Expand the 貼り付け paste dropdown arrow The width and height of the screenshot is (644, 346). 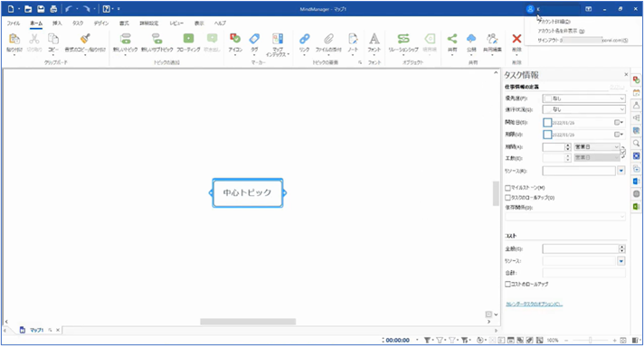tap(14, 55)
